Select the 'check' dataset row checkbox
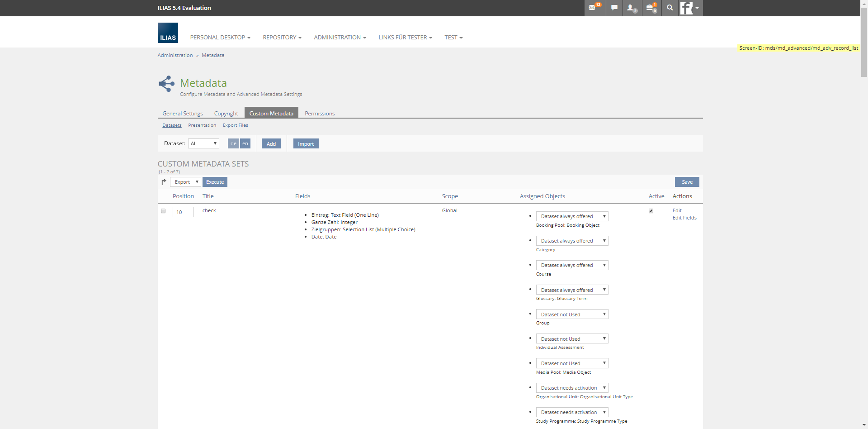The height and width of the screenshot is (429, 868). 163,211
